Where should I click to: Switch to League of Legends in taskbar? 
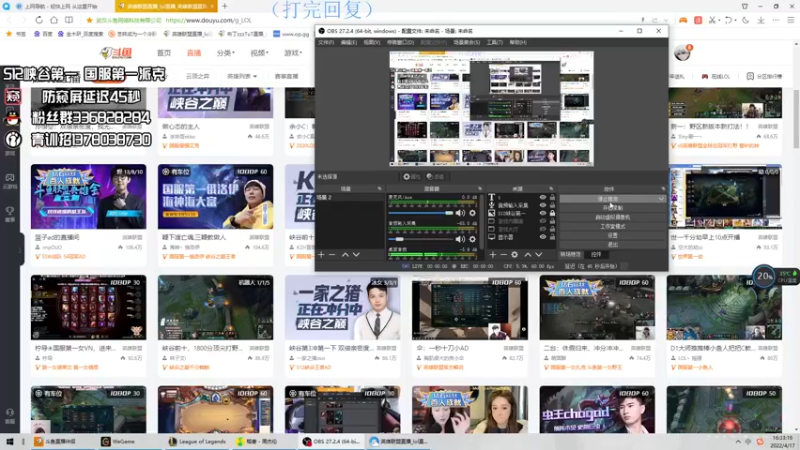click(x=197, y=441)
